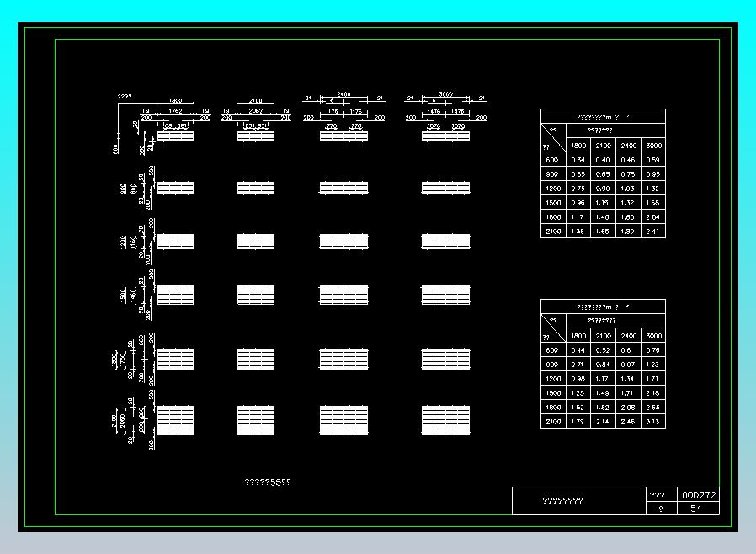Image resolution: width=756 pixels, height=554 pixels.
Task: Click cell 0.55 in upper table
Action: click(x=578, y=174)
